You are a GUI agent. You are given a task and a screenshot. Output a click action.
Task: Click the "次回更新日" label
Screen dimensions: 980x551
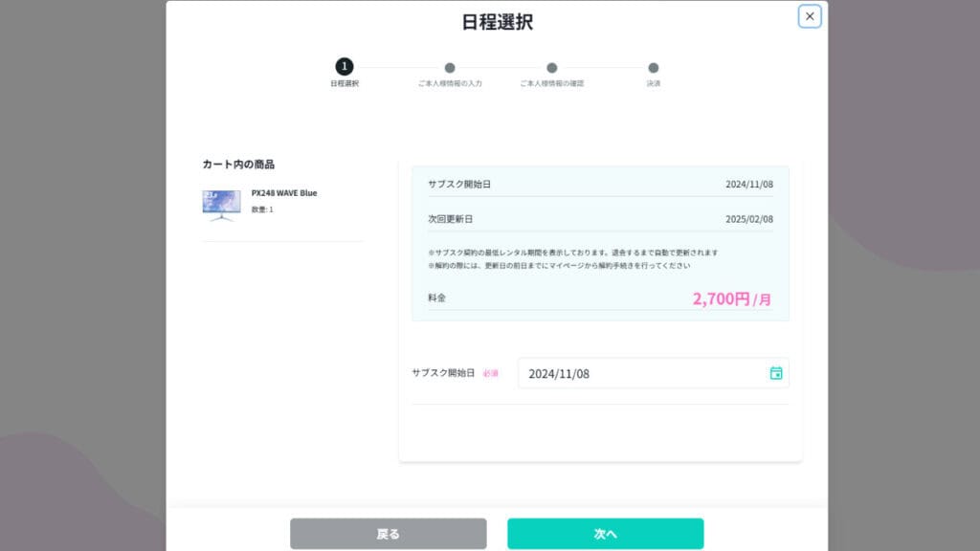point(450,219)
